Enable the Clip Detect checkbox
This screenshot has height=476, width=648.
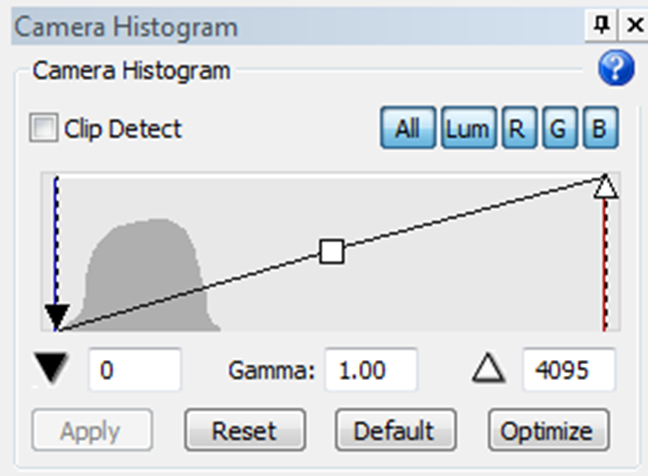point(44,129)
